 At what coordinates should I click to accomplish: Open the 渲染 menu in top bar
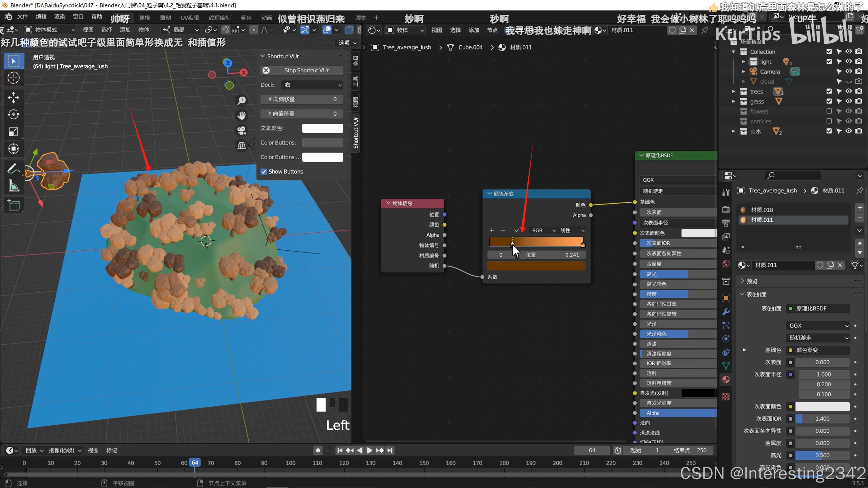pos(60,17)
